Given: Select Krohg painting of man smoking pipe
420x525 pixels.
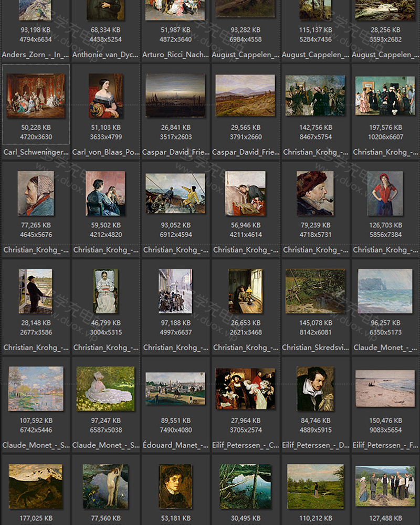Looking at the screenshot, I should tap(315, 193).
